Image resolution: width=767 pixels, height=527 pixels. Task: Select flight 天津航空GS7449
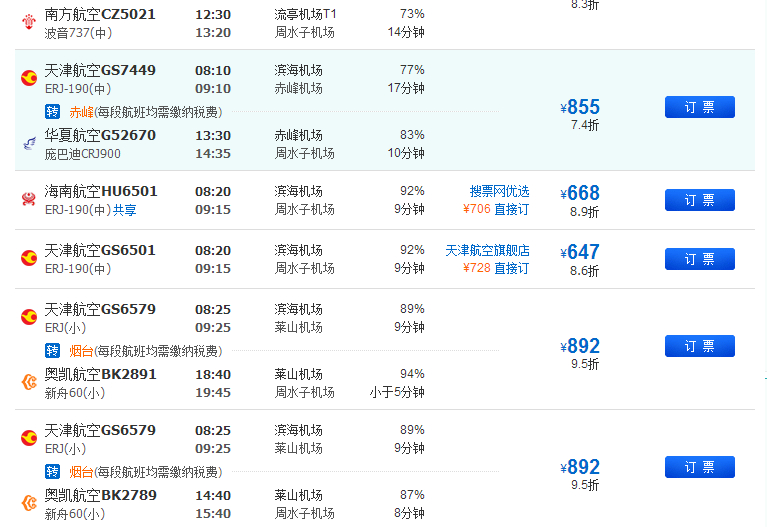click(100, 70)
